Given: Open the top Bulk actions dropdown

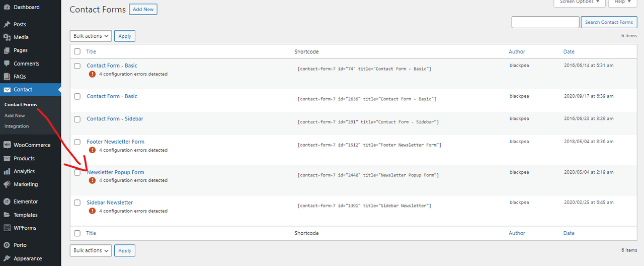Looking at the screenshot, I should 91,36.
